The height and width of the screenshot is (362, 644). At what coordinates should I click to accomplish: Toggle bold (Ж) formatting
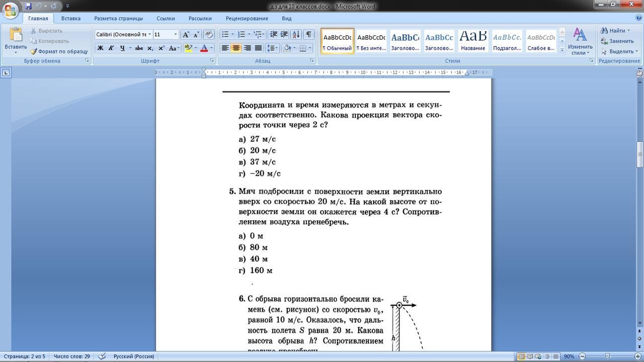click(x=100, y=48)
